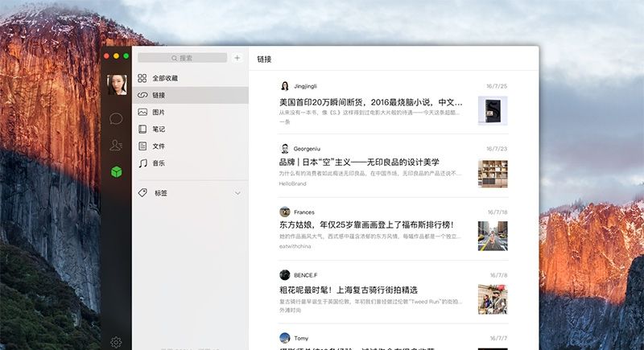Open 文件 category label
The height and width of the screenshot is (350, 644).
click(159, 146)
